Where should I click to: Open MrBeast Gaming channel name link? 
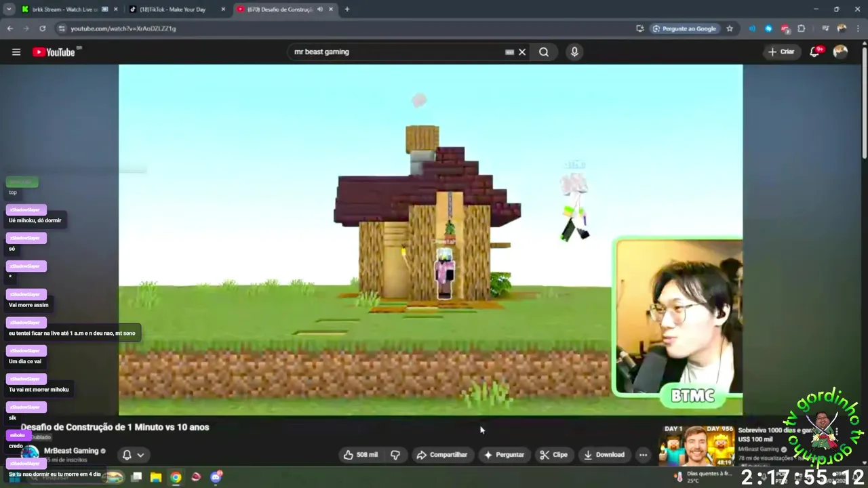[x=71, y=451]
